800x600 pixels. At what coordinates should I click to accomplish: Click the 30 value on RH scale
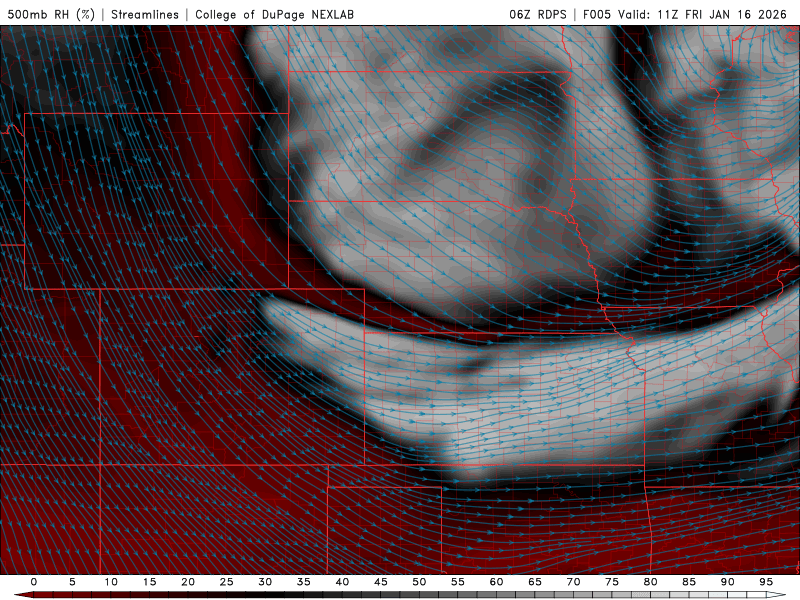click(x=265, y=582)
